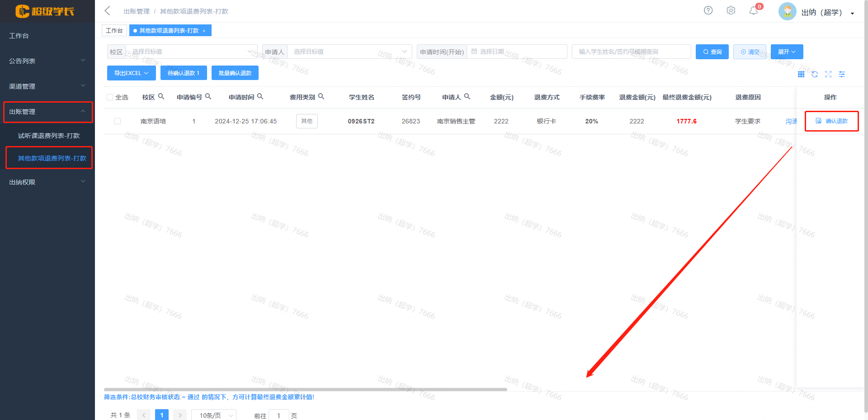Click 确认退款 in the operation column
The image size is (868, 420).
[x=832, y=121]
